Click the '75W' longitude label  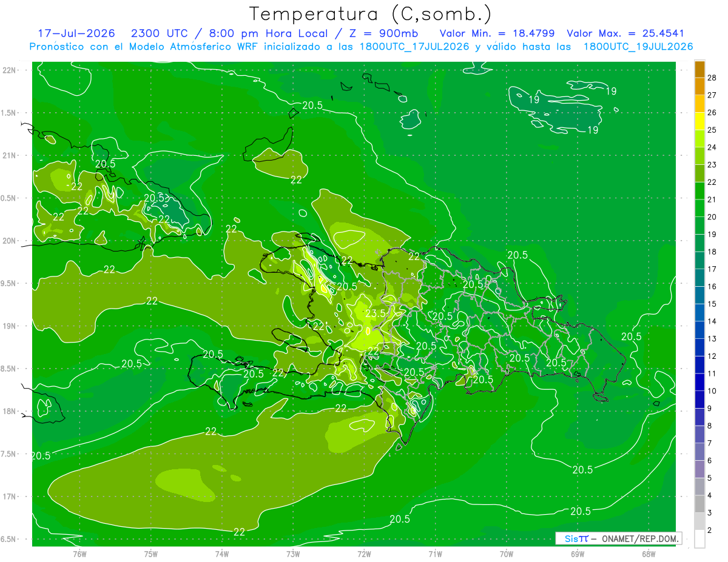coord(150,554)
